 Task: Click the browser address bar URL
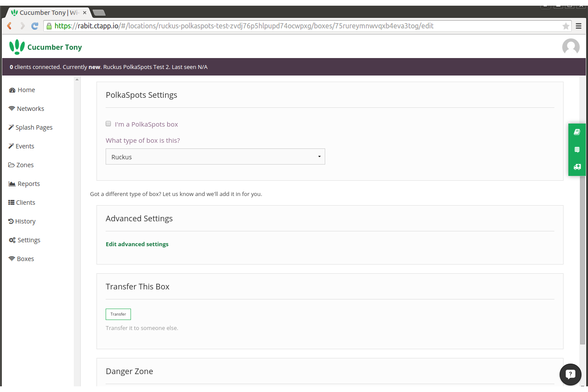(244, 26)
